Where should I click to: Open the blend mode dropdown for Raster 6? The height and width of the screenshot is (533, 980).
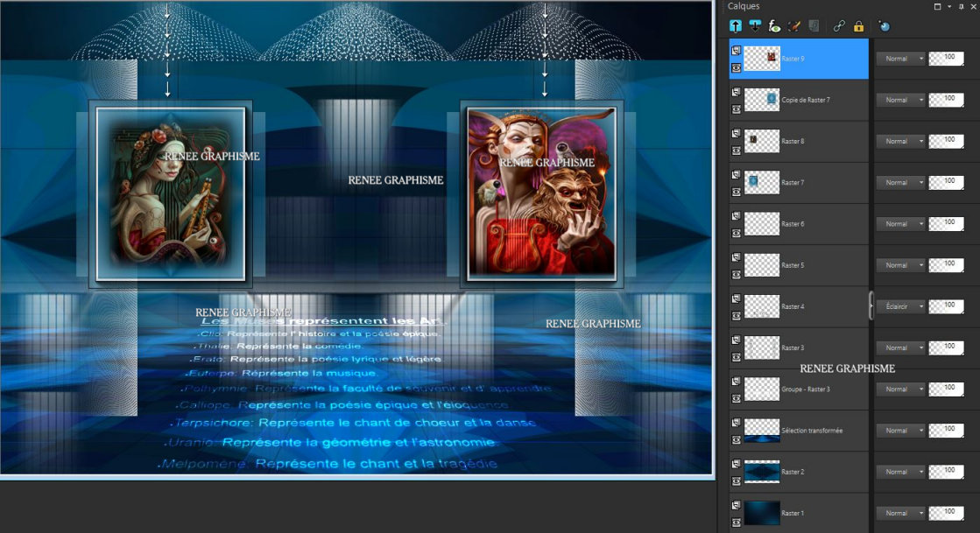(x=900, y=224)
